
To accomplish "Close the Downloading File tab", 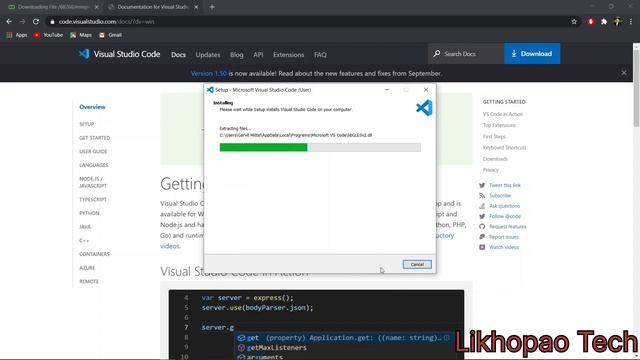I will click(96, 7).
